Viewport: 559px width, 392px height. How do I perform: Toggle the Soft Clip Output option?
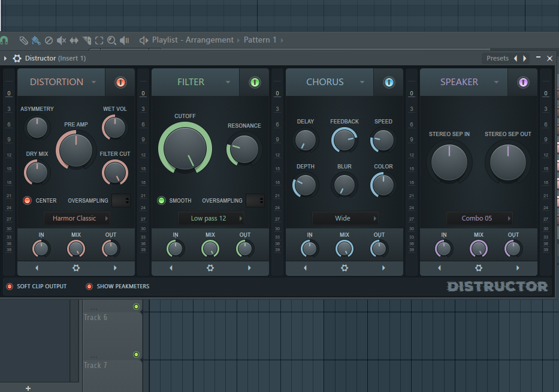[9, 287]
